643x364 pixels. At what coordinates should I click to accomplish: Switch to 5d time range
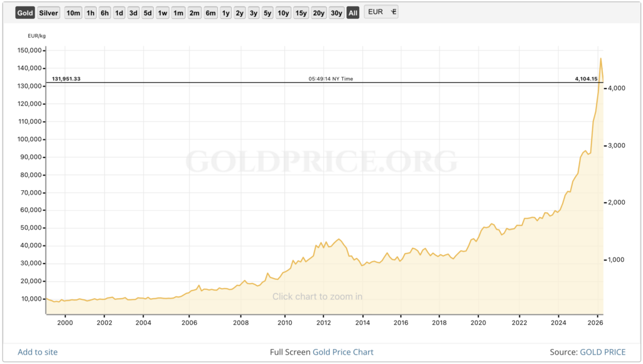[x=148, y=13]
